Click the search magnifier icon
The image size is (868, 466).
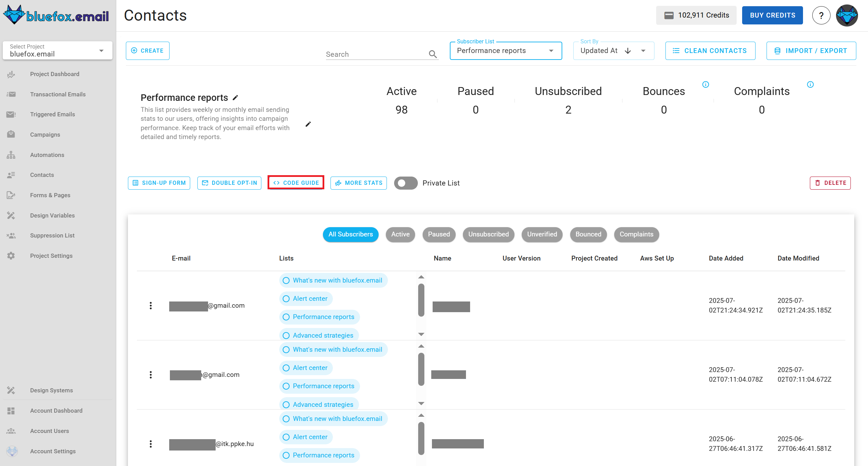(433, 54)
